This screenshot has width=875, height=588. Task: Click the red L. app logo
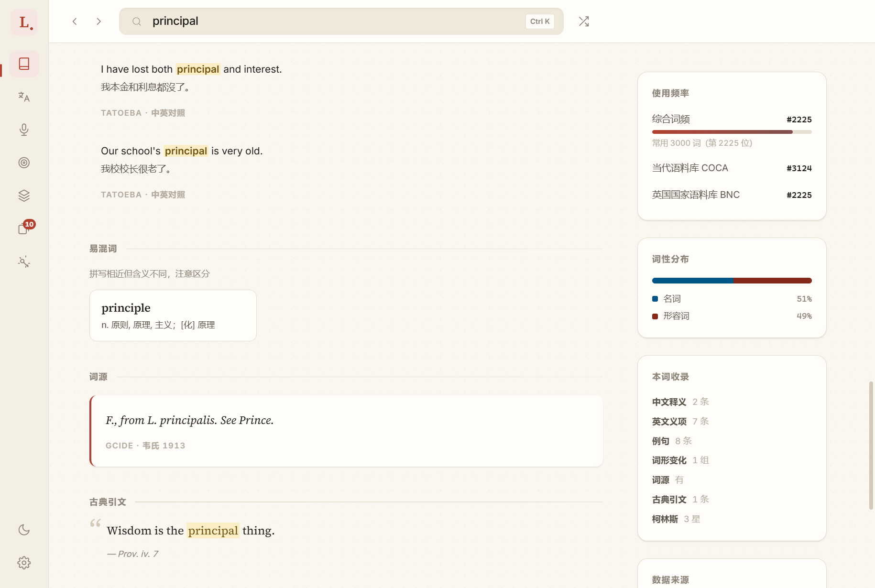pyautogui.click(x=24, y=22)
